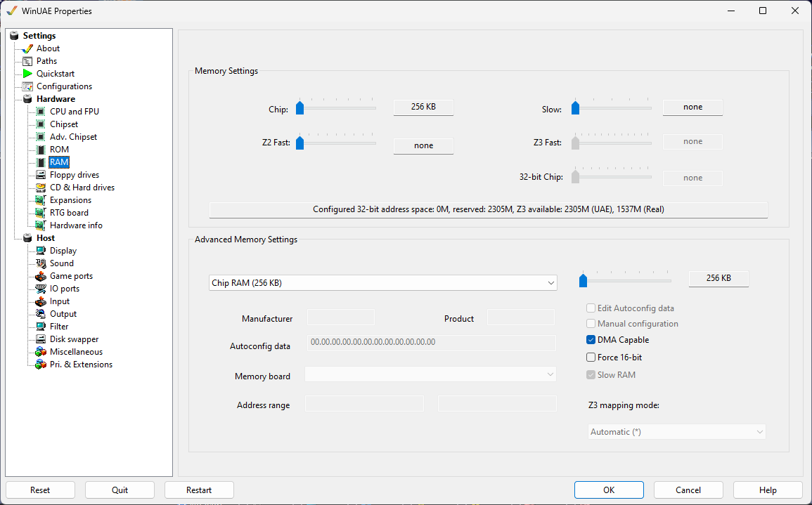Toggle the Manual configuration checkbox
The image size is (812, 505).
(591, 324)
